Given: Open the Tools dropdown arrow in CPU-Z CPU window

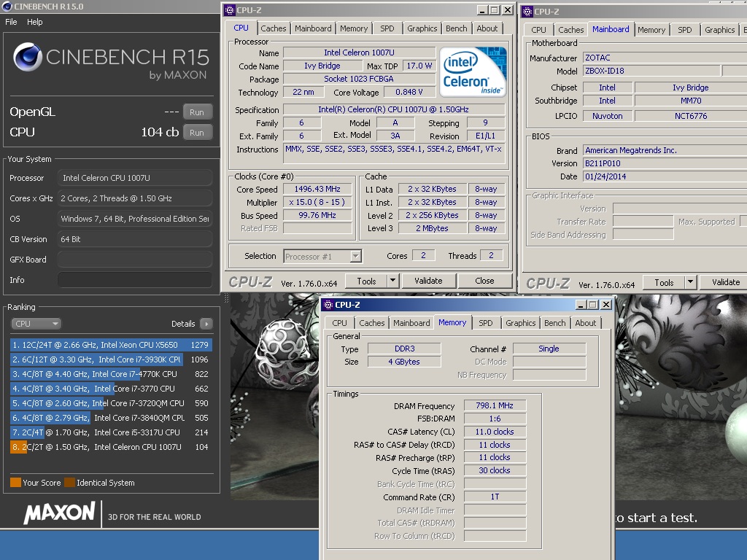Looking at the screenshot, I should point(392,281).
